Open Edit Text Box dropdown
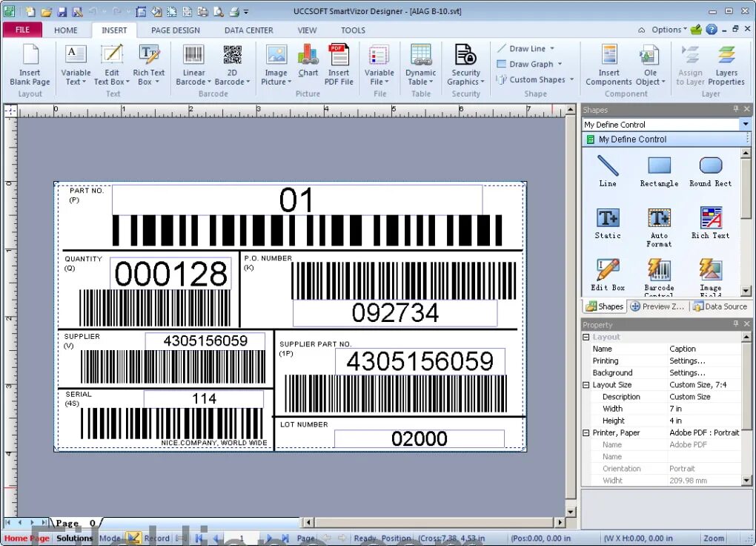Screen dimensions: 756x546 (x=112, y=65)
